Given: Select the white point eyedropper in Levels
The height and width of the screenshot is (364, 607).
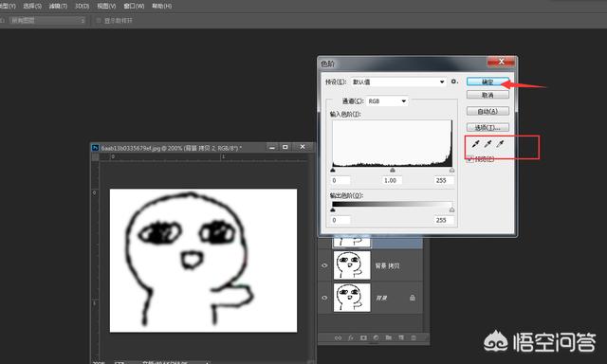Looking at the screenshot, I should coord(500,144).
